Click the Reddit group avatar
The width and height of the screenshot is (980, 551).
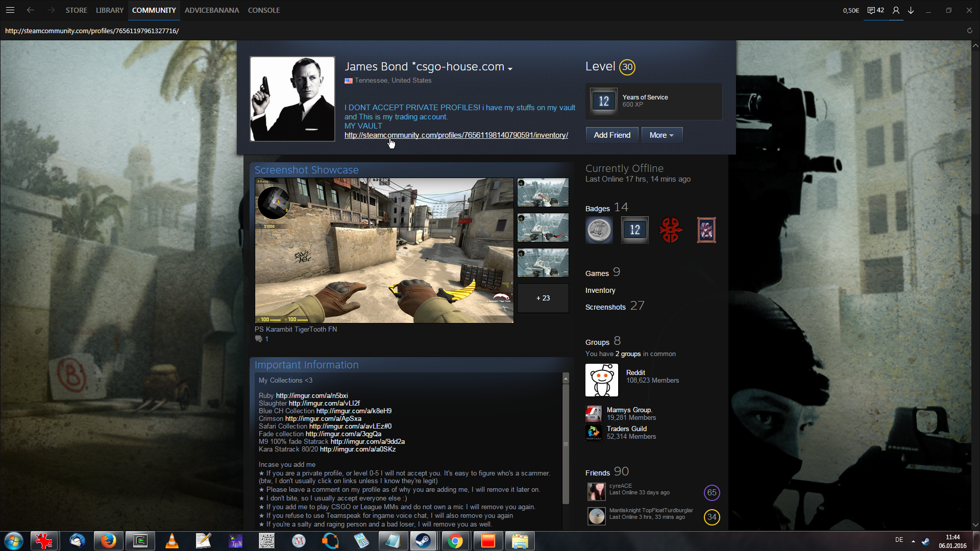coord(601,380)
